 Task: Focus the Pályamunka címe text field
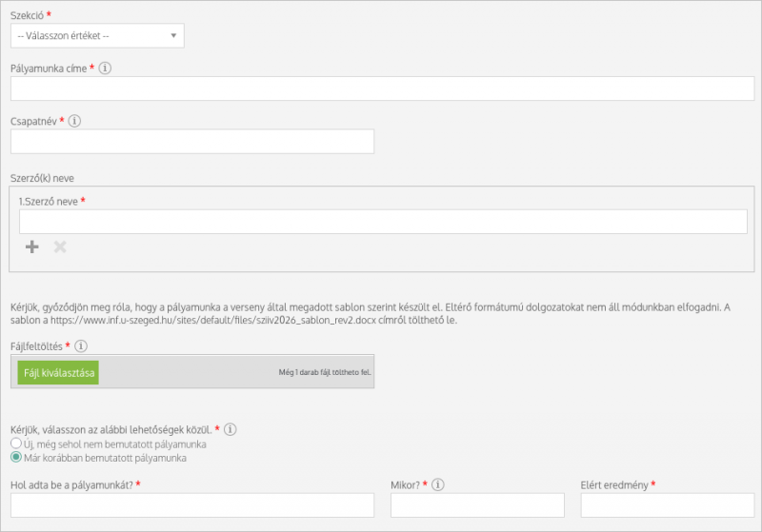(381, 89)
